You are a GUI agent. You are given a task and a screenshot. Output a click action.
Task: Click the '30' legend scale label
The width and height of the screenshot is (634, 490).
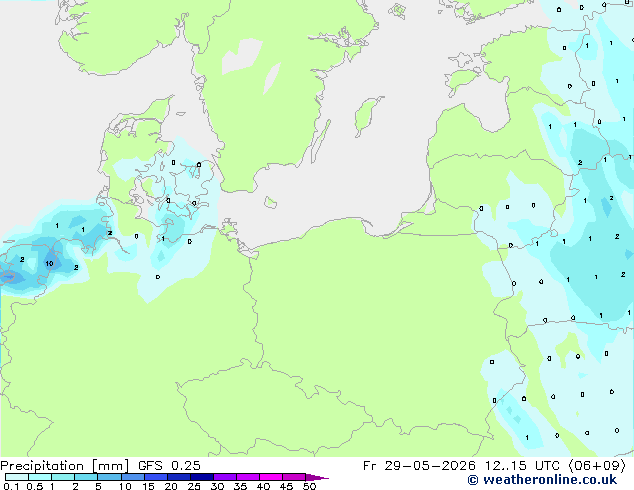217,486
